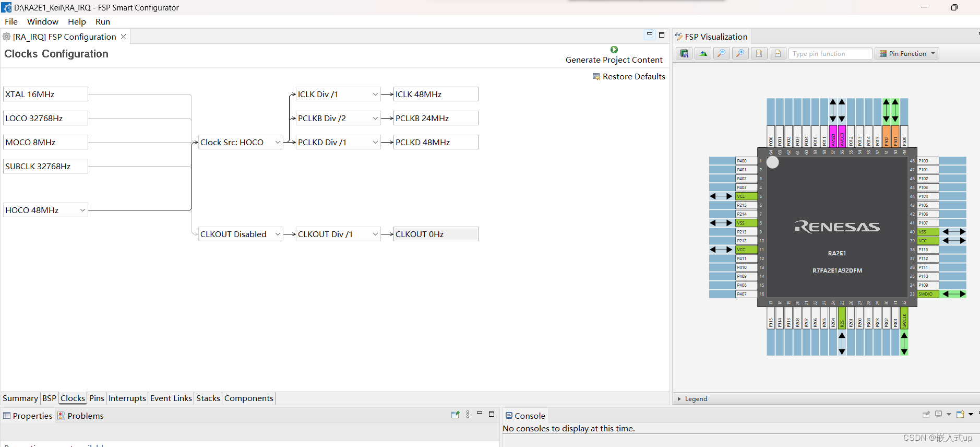Click the PCLKB 24MHz output box
The width and height of the screenshot is (980, 447).
point(436,118)
